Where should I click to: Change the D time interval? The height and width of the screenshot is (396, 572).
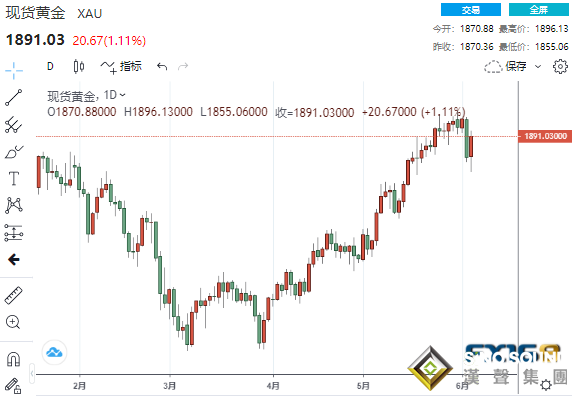pos(50,66)
